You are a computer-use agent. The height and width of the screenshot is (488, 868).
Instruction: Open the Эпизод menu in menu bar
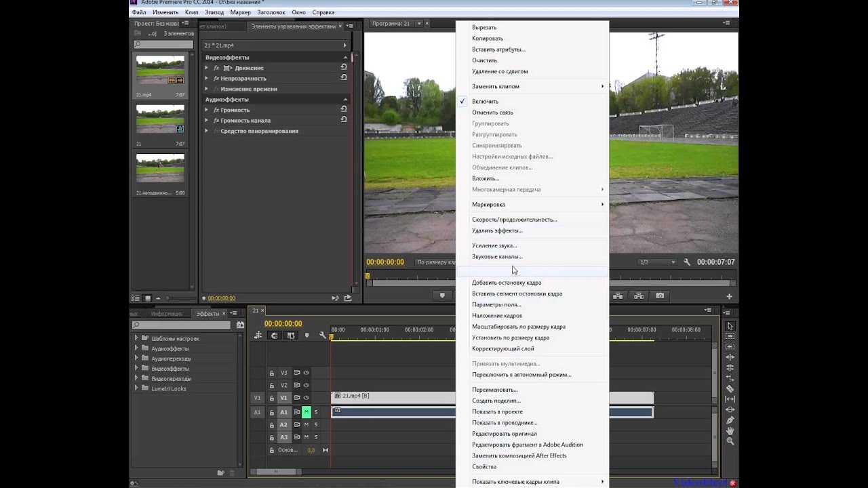pos(214,12)
